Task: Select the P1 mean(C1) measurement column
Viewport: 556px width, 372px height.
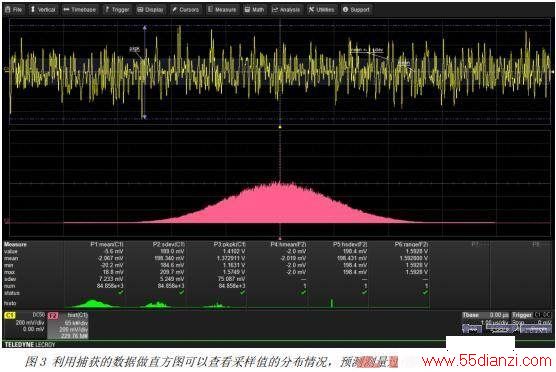Action: pos(95,275)
